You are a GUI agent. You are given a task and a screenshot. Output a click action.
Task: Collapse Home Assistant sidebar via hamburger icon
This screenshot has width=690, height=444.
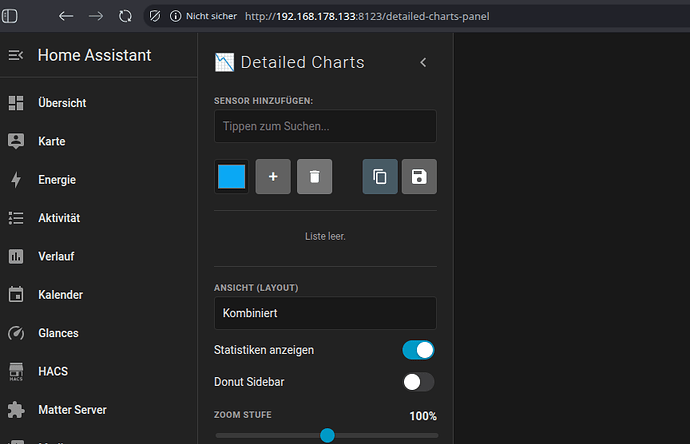(x=15, y=56)
